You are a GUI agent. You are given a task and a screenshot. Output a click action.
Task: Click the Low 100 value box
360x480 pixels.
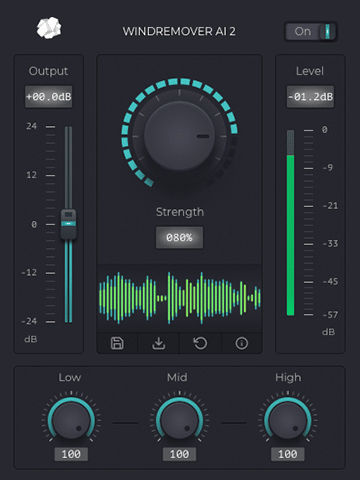tap(71, 454)
